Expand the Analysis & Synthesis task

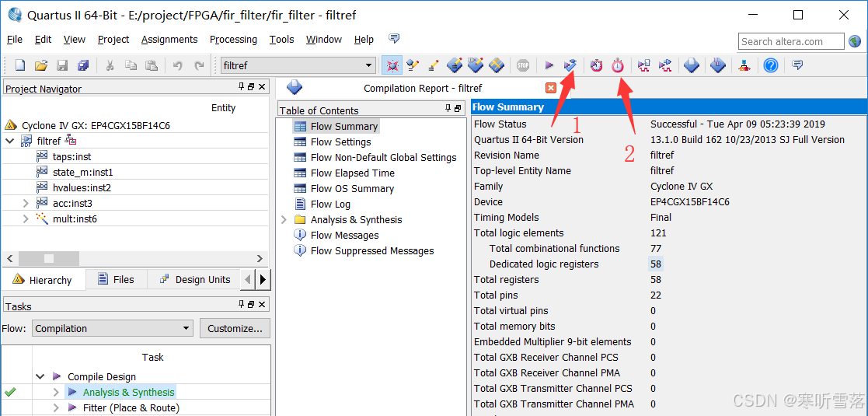[x=55, y=392]
